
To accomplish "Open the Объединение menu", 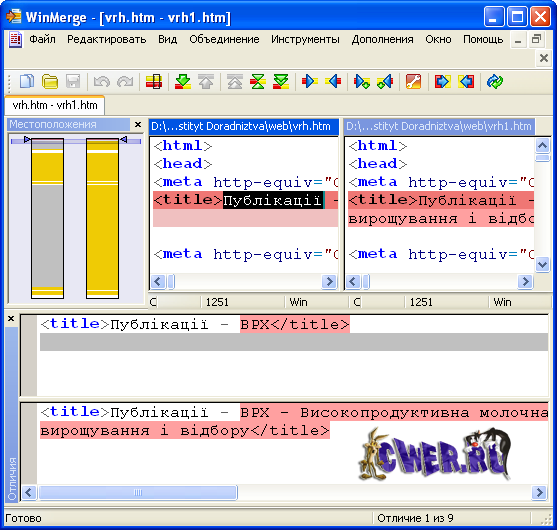I will (224, 39).
